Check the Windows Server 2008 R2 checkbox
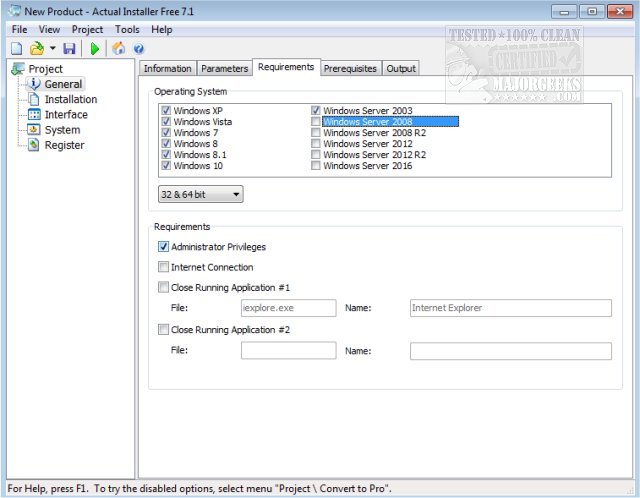Screen dimensions: 640x498 (316, 132)
